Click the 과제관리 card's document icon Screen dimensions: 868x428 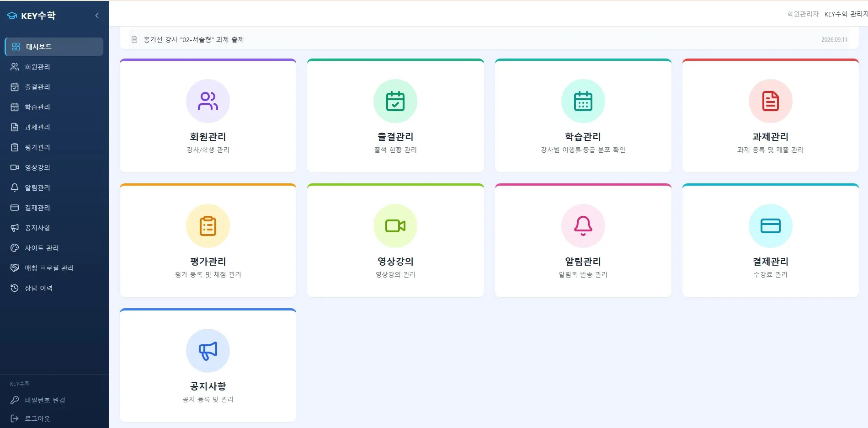click(771, 101)
